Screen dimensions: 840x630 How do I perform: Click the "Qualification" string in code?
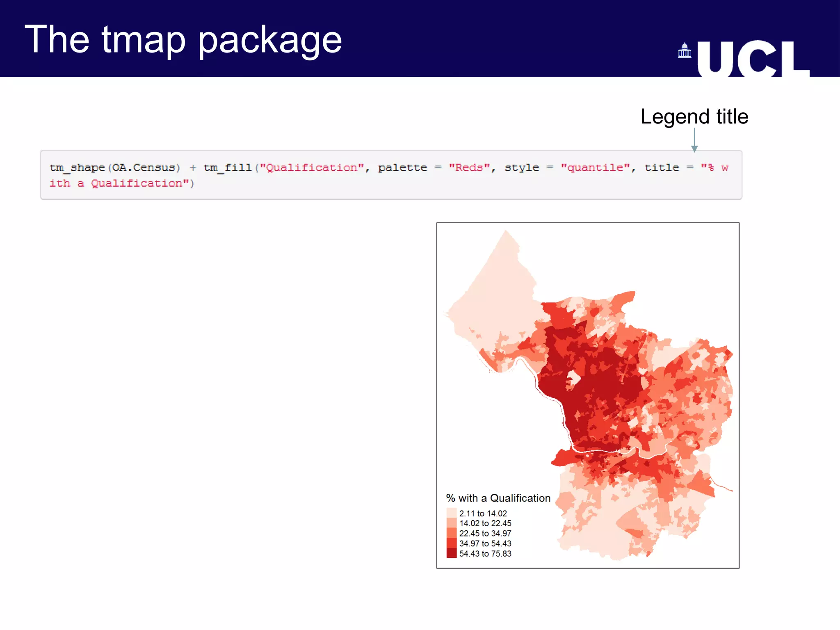(x=312, y=168)
